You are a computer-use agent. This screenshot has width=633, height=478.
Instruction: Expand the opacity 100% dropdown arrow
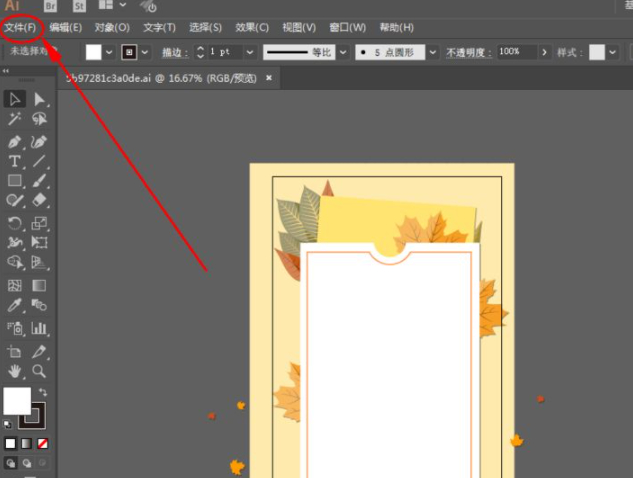(x=545, y=51)
